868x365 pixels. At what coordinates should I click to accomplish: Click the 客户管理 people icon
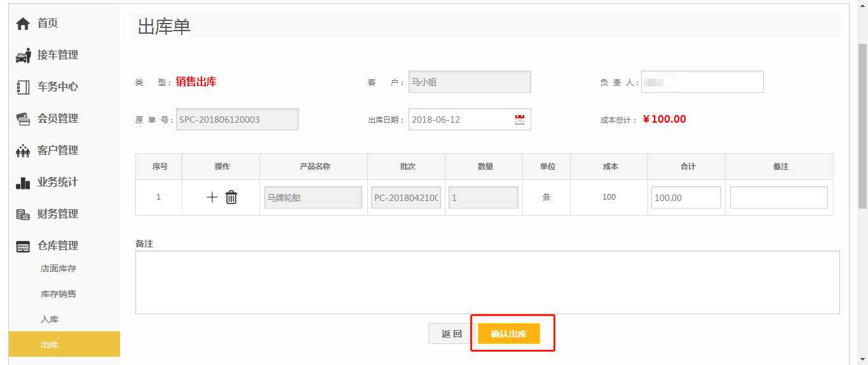click(x=23, y=151)
